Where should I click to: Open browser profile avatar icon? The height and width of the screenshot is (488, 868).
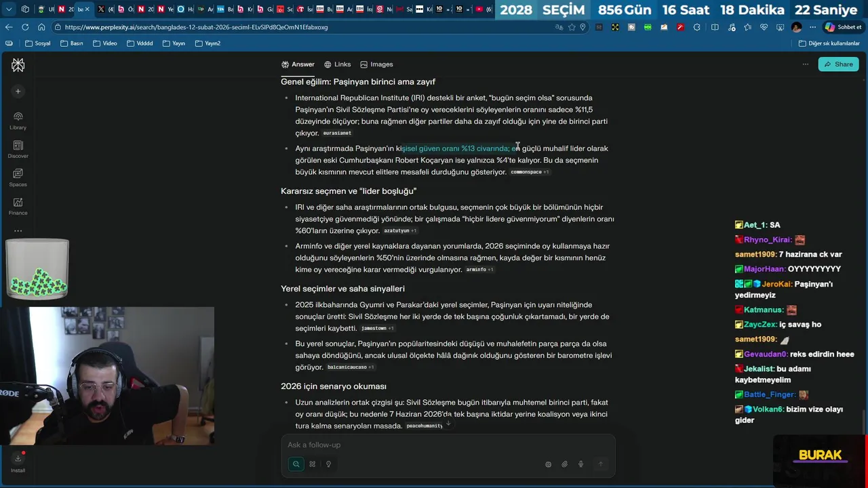(796, 27)
